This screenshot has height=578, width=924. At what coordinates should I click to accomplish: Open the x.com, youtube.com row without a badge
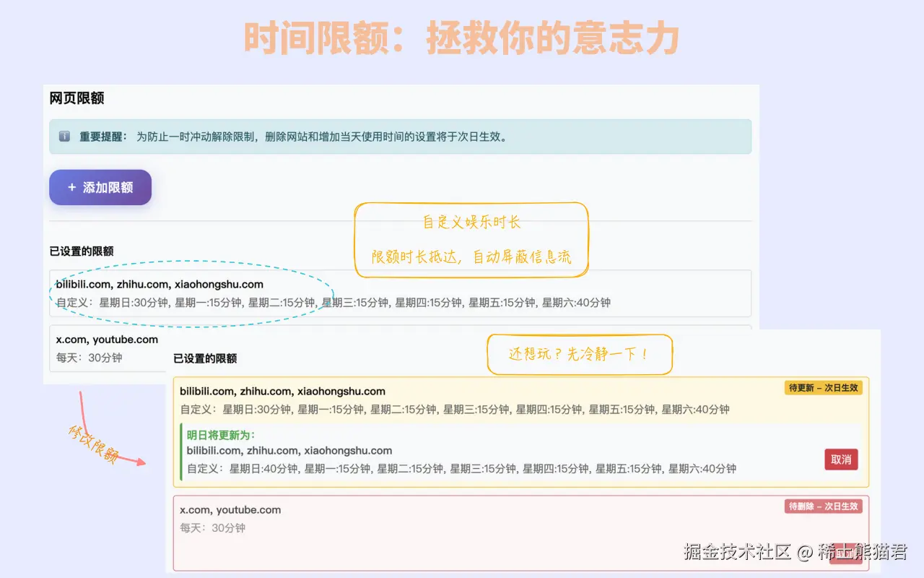click(108, 348)
